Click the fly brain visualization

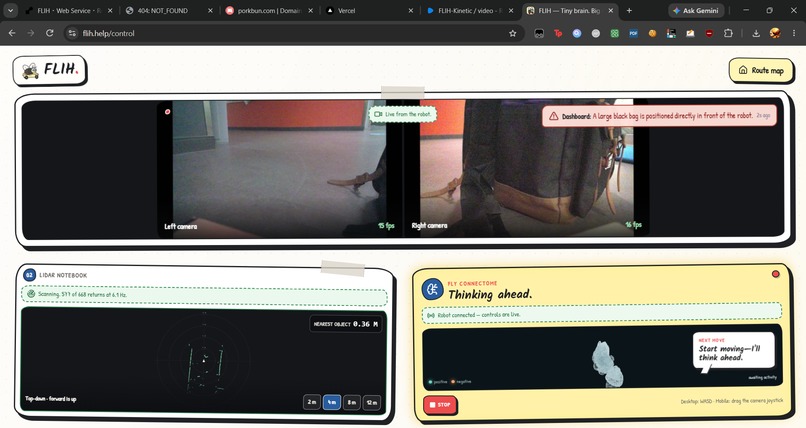click(x=607, y=364)
